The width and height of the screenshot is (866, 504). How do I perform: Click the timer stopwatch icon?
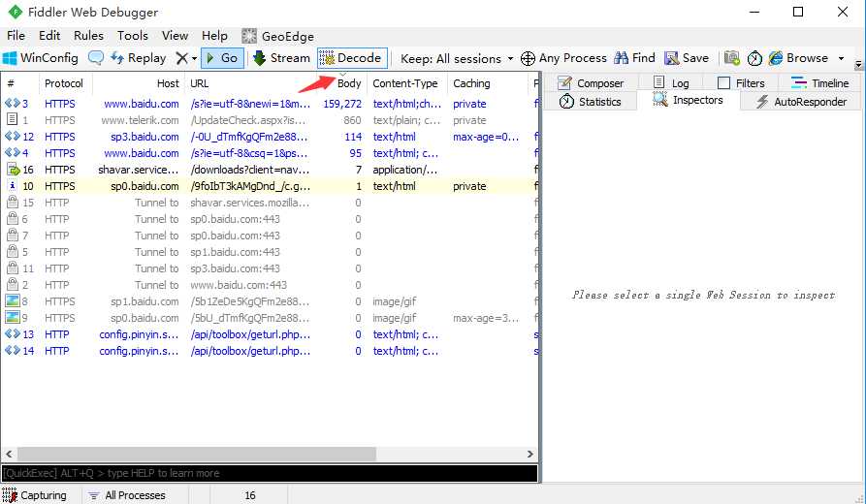pos(754,58)
